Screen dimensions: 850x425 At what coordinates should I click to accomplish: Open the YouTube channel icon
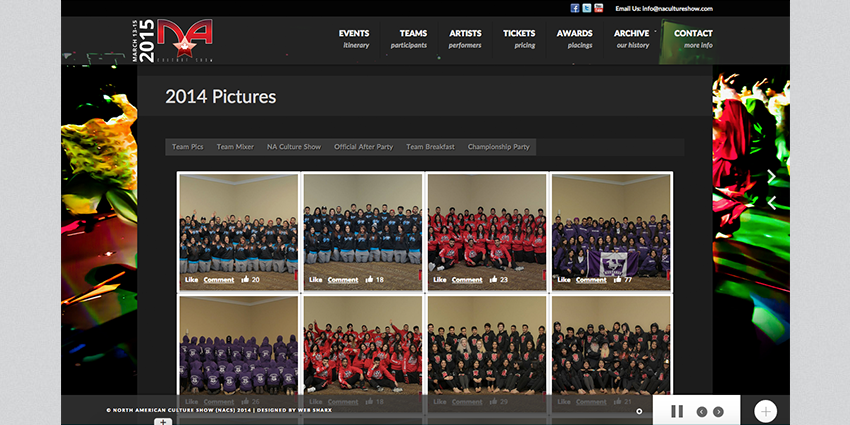(598, 8)
